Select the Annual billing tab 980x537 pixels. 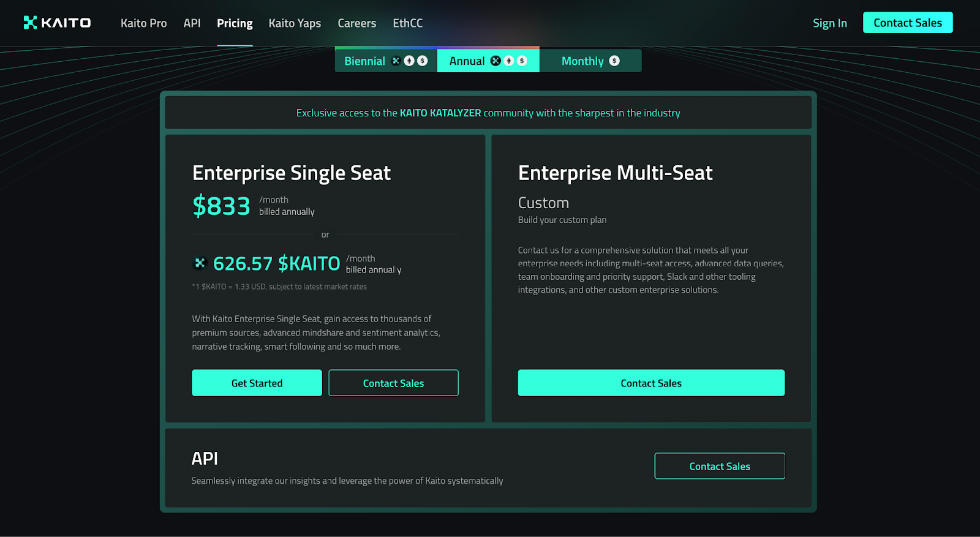(488, 61)
